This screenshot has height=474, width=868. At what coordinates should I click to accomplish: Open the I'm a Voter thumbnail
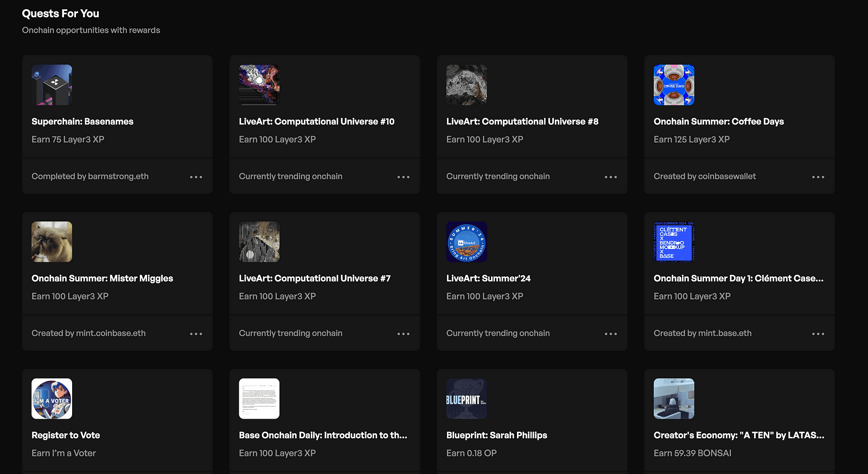[x=52, y=399]
